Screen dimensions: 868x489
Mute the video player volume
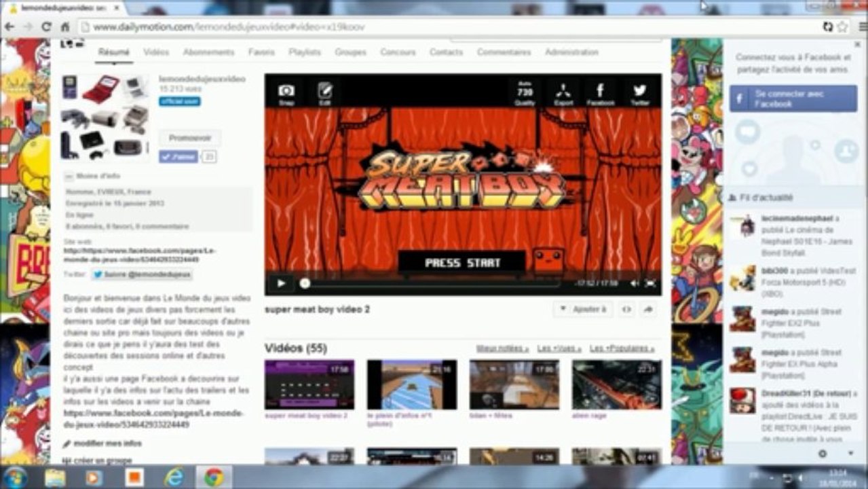point(635,283)
